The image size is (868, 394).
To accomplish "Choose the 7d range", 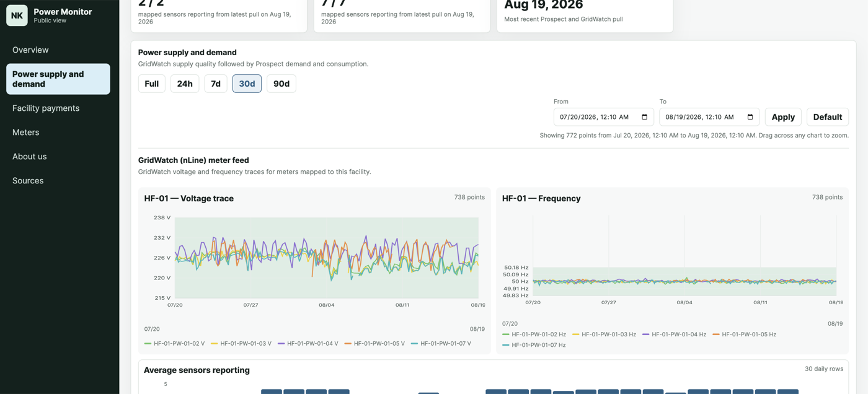I will tap(216, 84).
